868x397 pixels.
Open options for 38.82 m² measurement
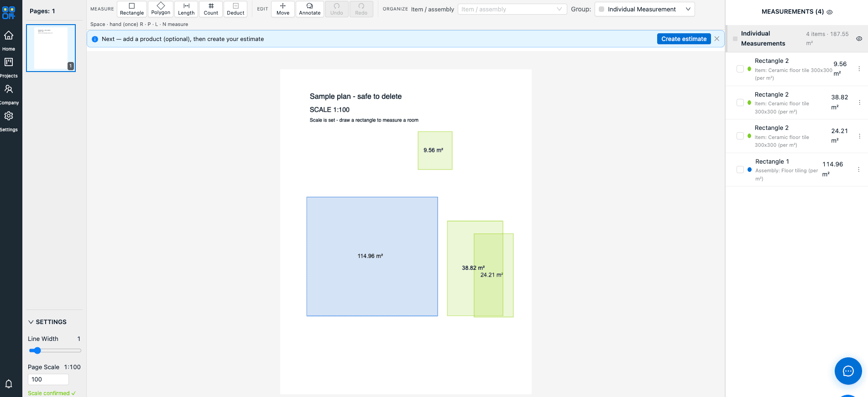point(859,103)
